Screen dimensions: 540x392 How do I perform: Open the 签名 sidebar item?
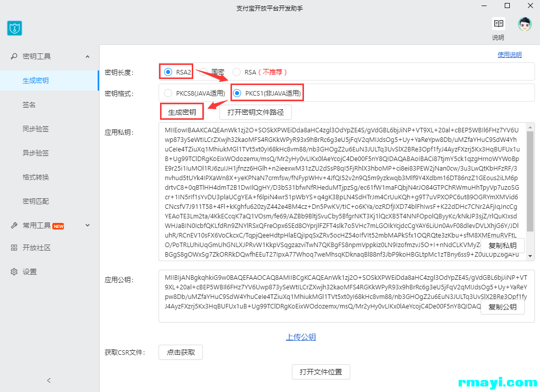(49, 105)
